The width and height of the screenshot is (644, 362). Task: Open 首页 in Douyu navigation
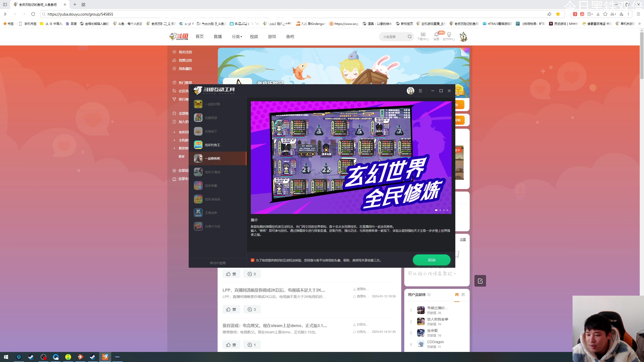pyautogui.click(x=199, y=37)
